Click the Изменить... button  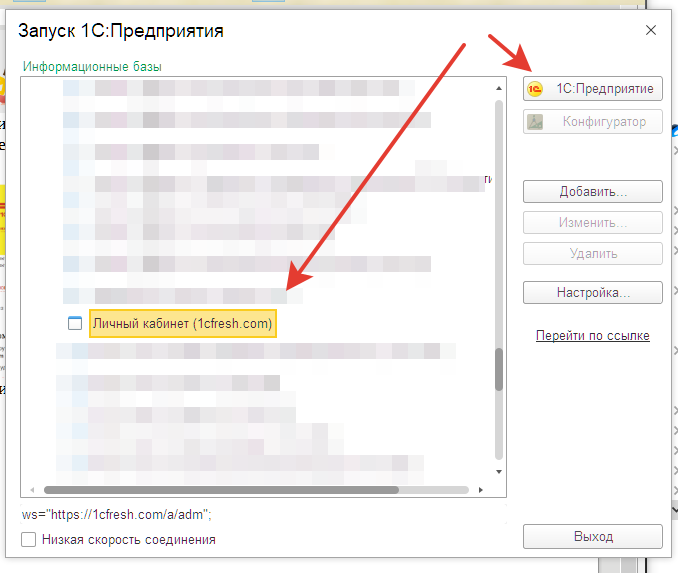(592, 222)
